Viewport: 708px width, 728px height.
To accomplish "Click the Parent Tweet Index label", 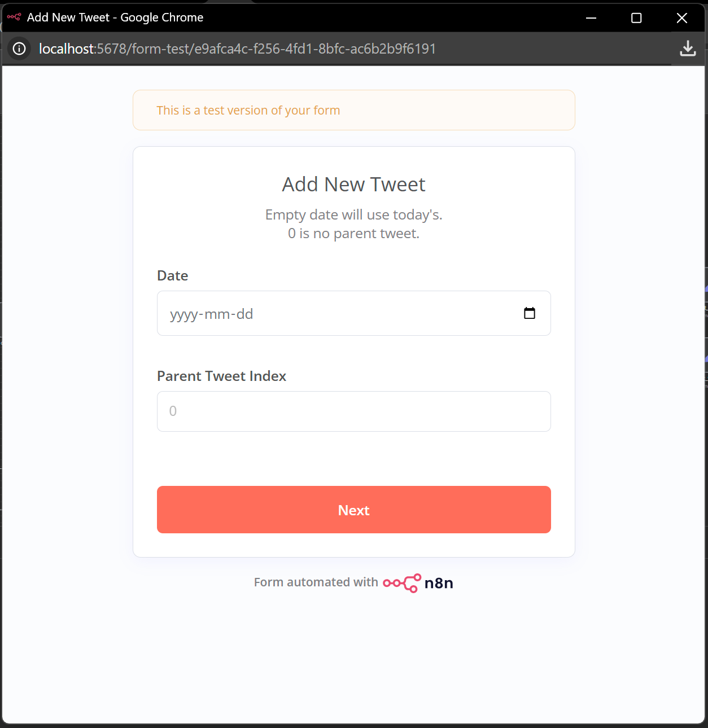I will pyautogui.click(x=221, y=376).
